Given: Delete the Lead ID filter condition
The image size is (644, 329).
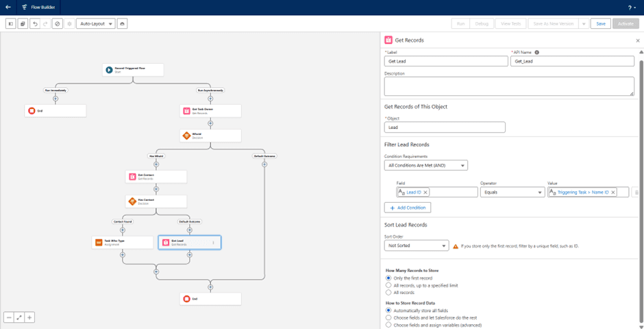Looking at the screenshot, I should [636, 192].
